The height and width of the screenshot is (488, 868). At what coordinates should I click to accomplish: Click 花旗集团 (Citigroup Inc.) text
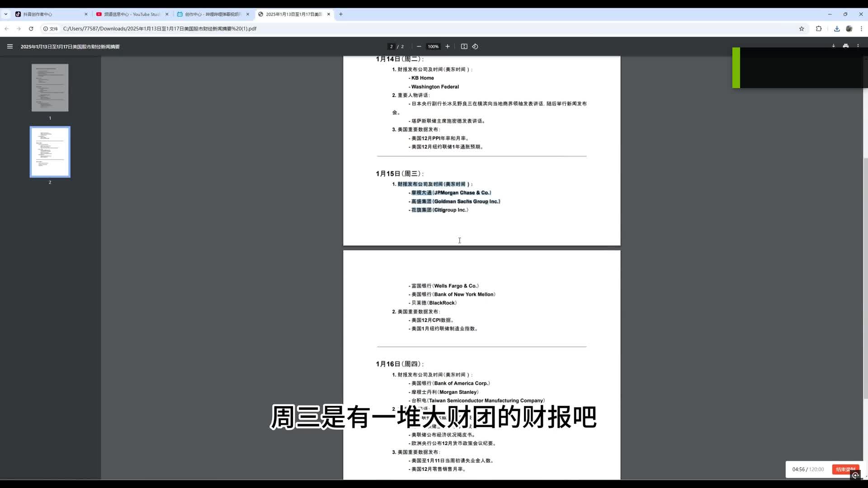439,210
